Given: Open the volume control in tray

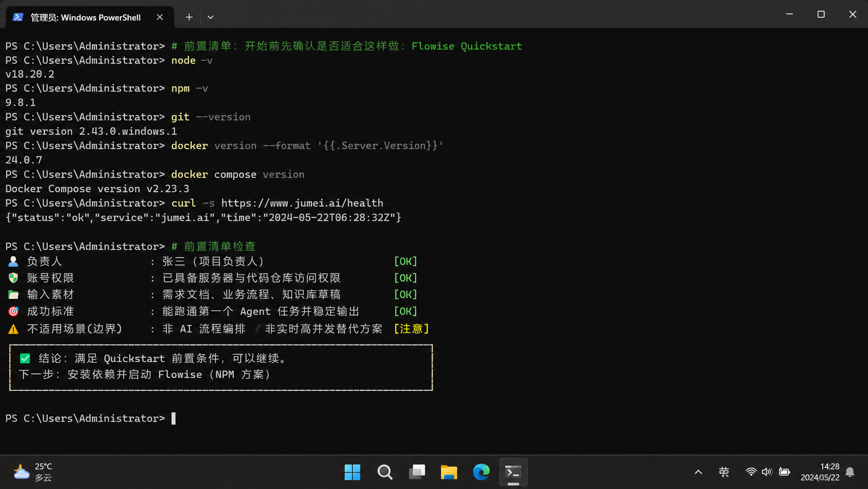Looking at the screenshot, I should [x=767, y=472].
